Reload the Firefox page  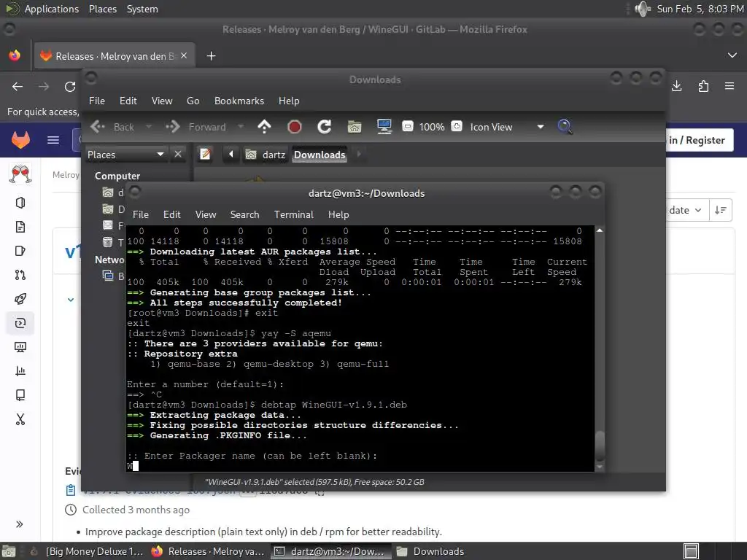(x=70, y=86)
